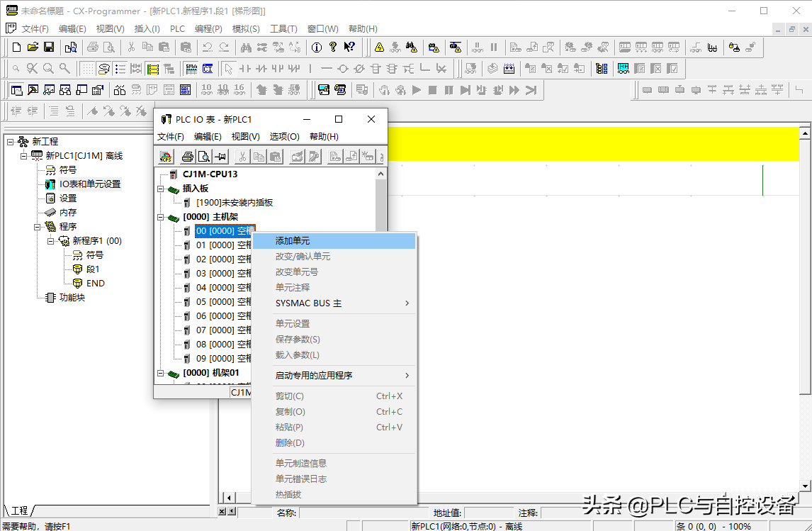This screenshot has height=531, width=812.
Task: Click the New file toolbar icon
Action: click(x=16, y=47)
